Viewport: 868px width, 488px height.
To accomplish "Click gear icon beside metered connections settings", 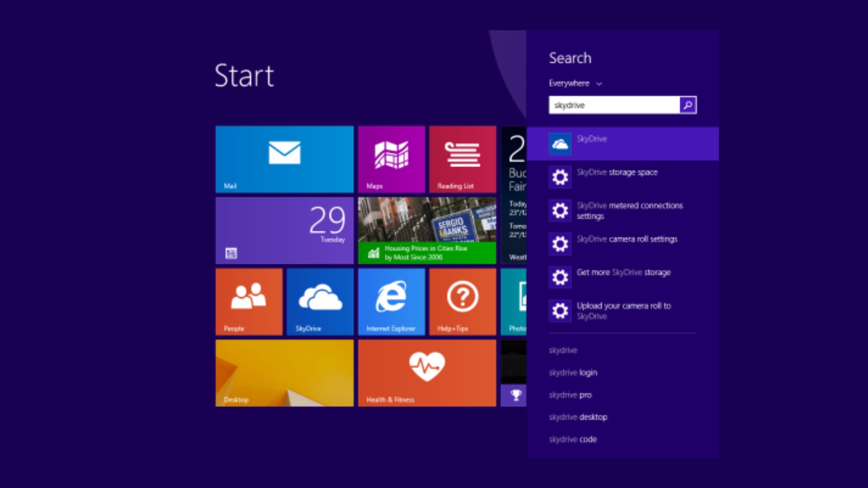I will [x=560, y=211].
